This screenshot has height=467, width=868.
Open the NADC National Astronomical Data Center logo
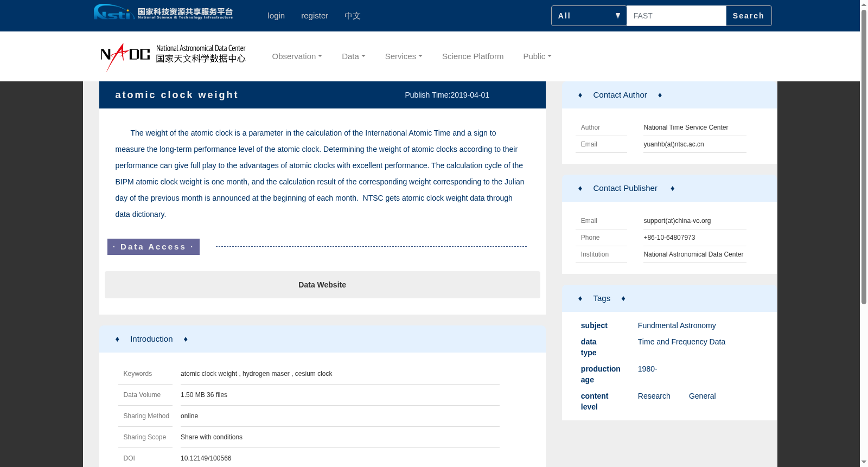click(x=173, y=57)
